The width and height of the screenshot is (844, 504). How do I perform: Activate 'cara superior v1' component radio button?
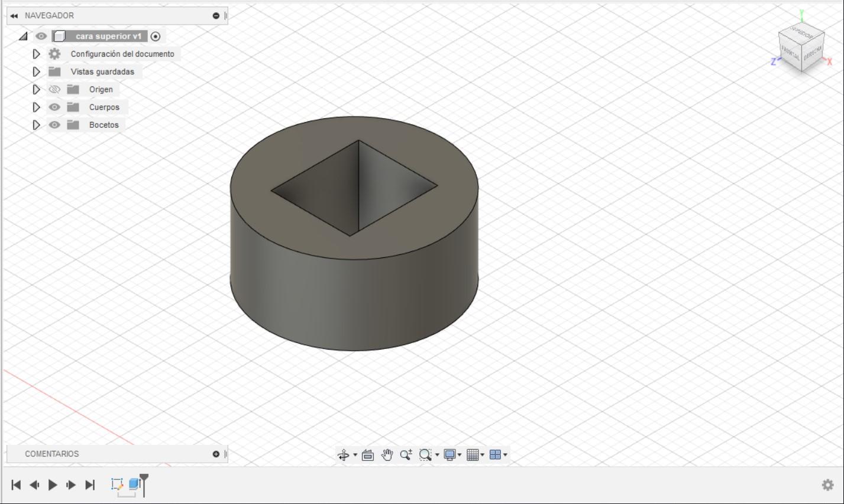click(x=156, y=37)
